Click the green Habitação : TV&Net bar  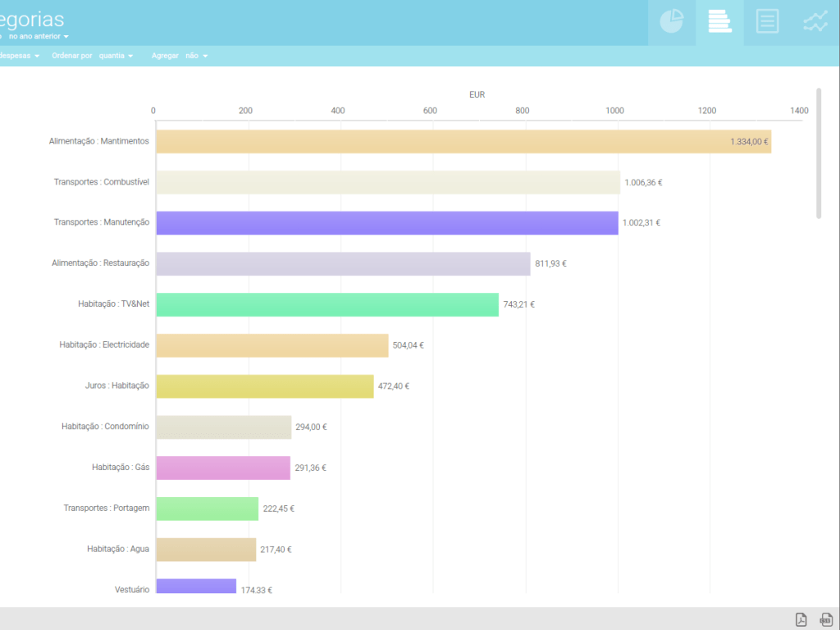point(327,304)
